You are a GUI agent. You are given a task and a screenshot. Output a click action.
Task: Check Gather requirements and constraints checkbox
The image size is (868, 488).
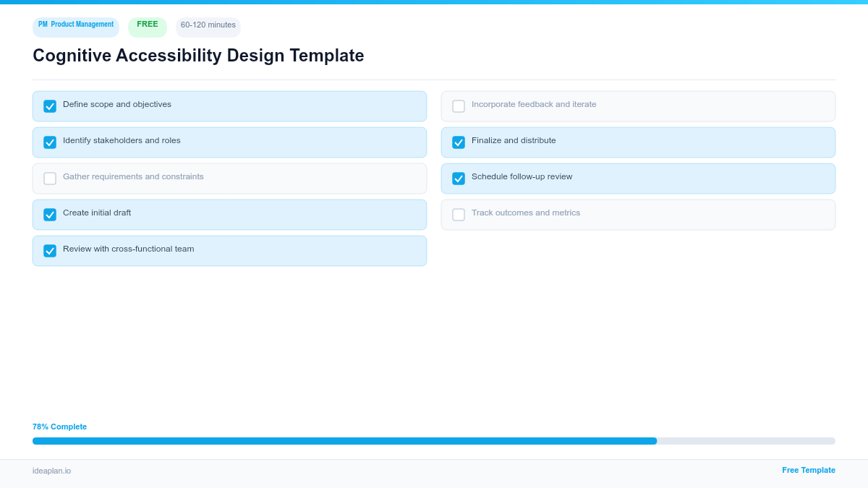point(50,179)
